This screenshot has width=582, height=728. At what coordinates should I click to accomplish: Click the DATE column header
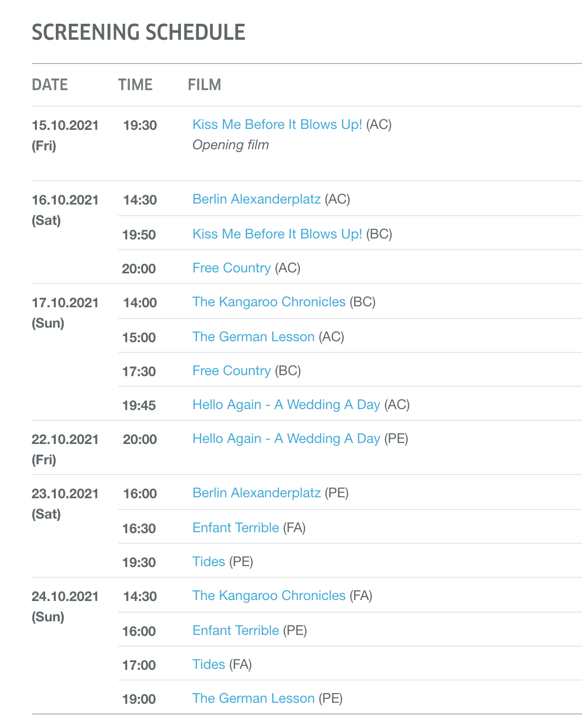(50, 85)
